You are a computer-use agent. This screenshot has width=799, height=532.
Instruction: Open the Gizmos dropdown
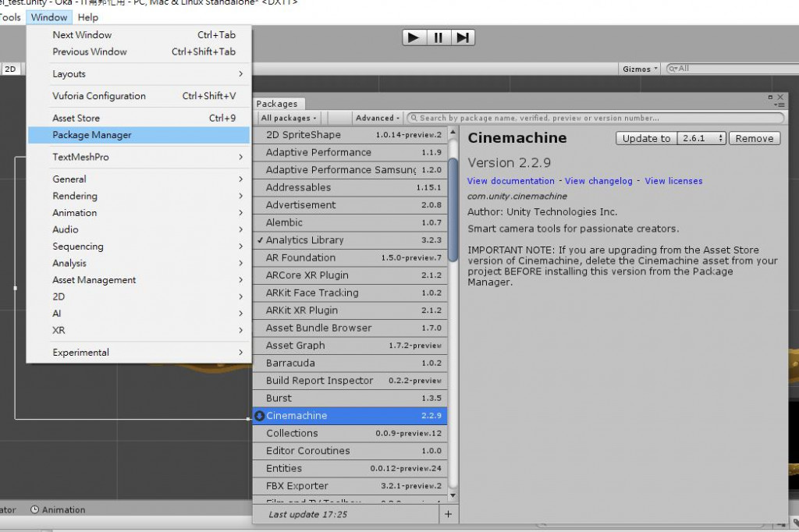pos(640,69)
